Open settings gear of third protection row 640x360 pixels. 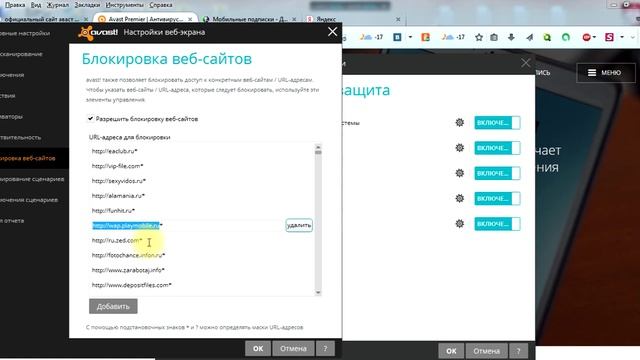coord(460,173)
